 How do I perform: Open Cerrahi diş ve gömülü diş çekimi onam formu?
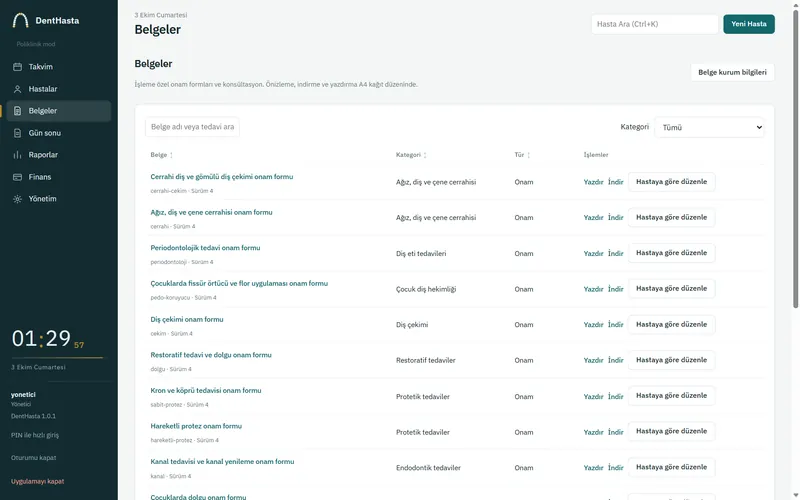(x=221, y=177)
